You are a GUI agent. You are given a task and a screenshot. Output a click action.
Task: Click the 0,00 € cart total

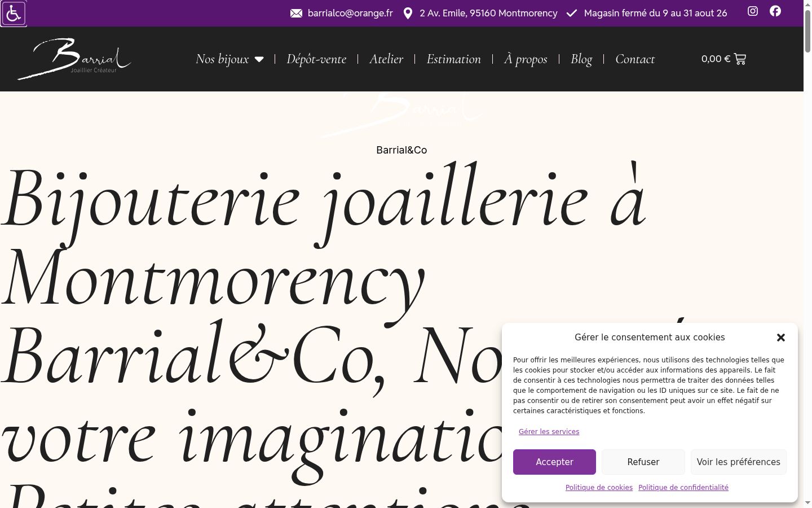[716, 59]
